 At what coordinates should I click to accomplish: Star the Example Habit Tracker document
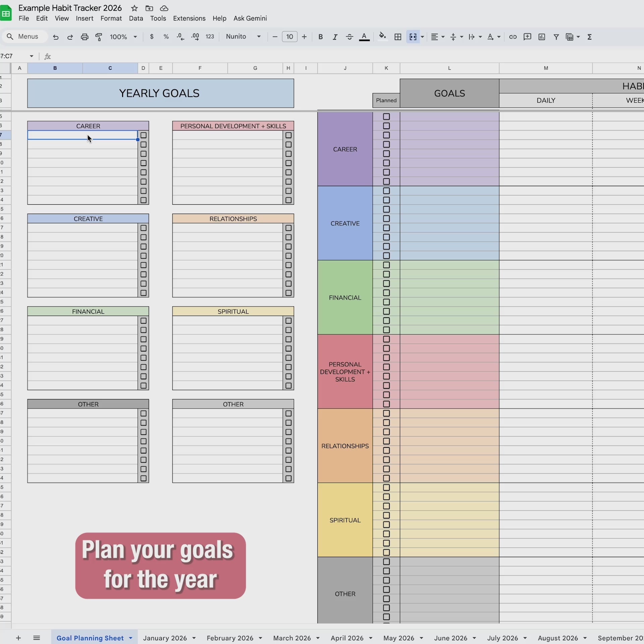pyautogui.click(x=134, y=8)
